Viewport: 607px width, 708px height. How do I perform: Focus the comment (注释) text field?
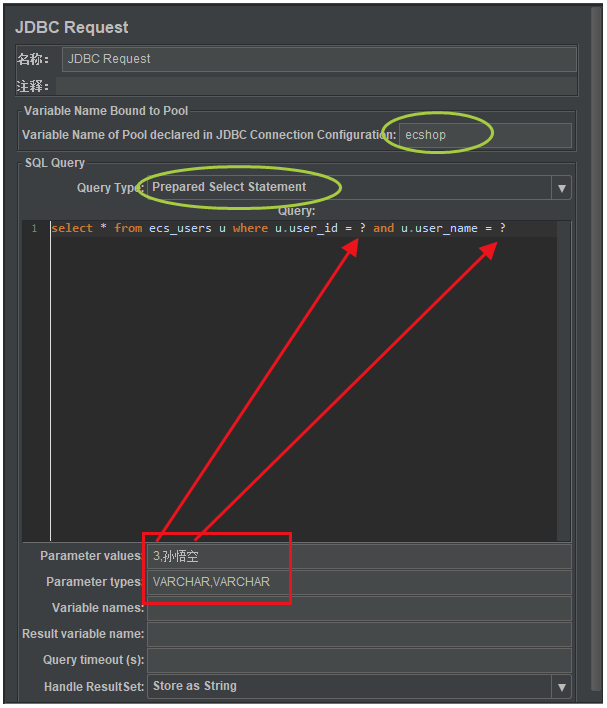(x=316, y=86)
